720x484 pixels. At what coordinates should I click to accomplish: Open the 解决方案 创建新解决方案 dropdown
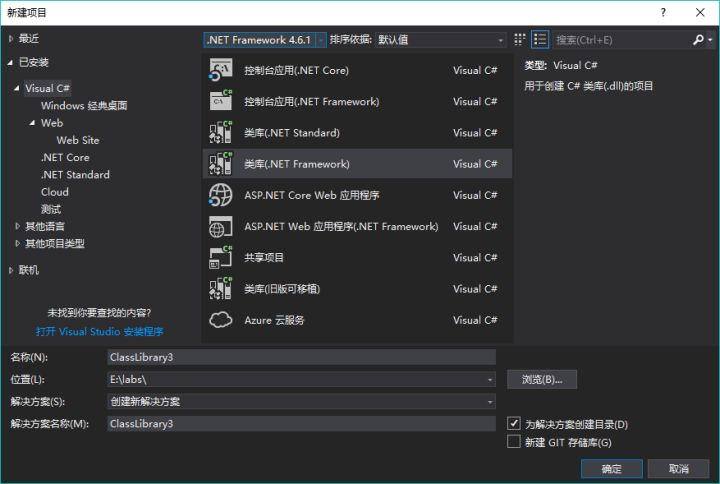coord(490,402)
